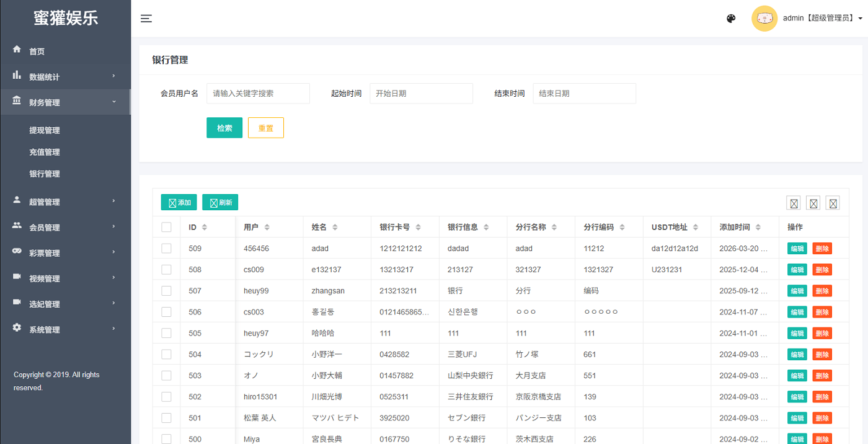This screenshot has width=868, height=444.
Task: Go to 充值管理 page
Action: pos(45,152)
